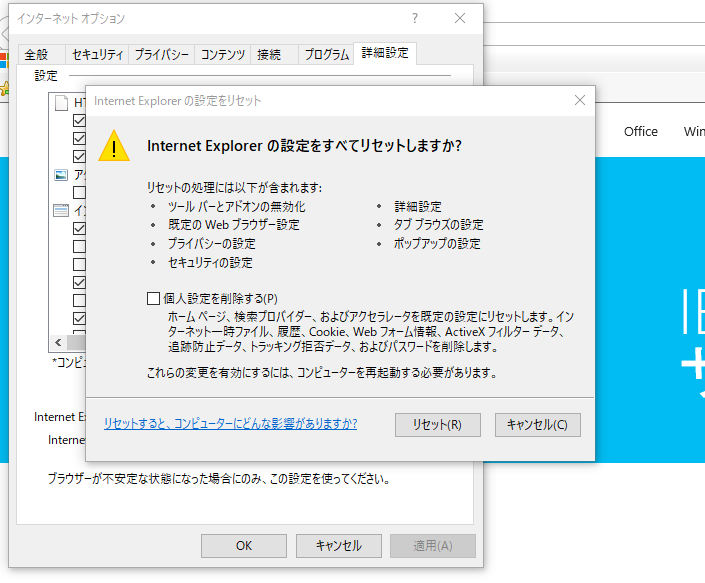Screen dimensions: 705x583
Task: Switch to the プライバシー tab
Action: (161, 55)
